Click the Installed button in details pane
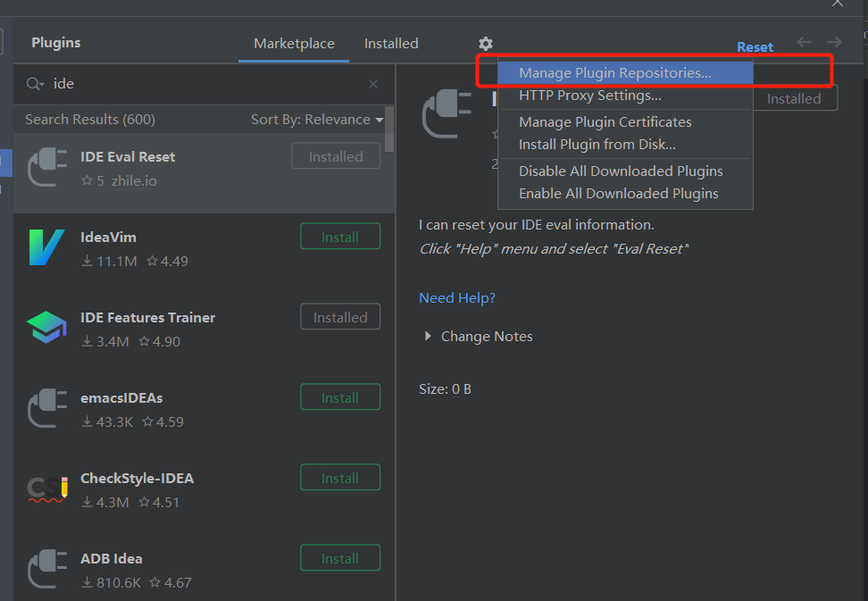Viewport: 868px width, 601px height. coord(795,98)
